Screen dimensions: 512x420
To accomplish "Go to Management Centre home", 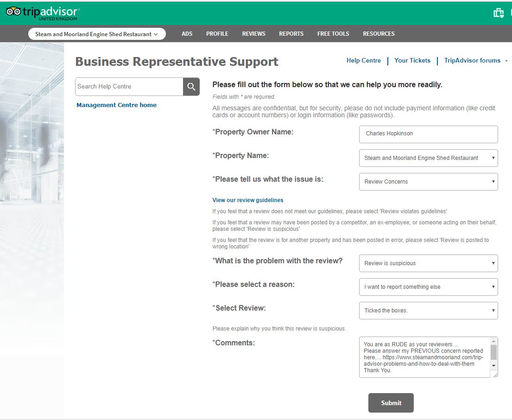I will click(116, 105).
